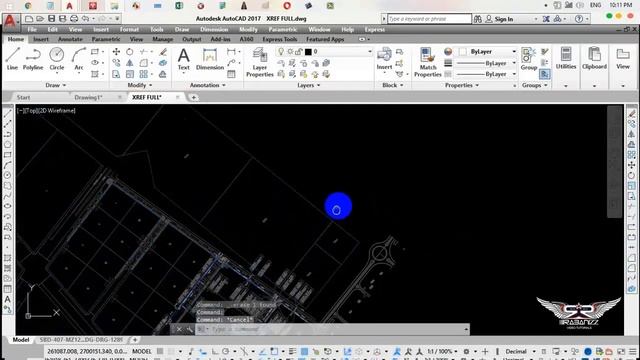The width and height of the screenshot is (640, 360).
Task: Click the current layer color swatch
Action: (x=308, y=51)
